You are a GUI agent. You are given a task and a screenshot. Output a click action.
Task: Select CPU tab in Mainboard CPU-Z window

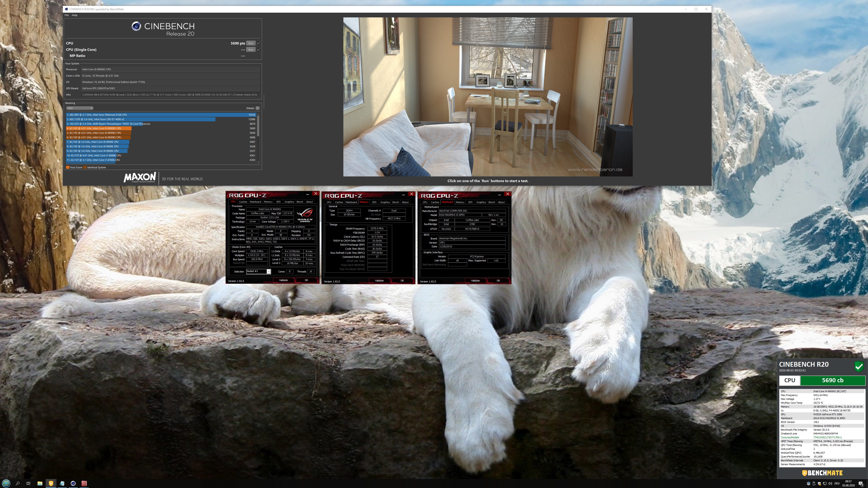coord(425,202)
